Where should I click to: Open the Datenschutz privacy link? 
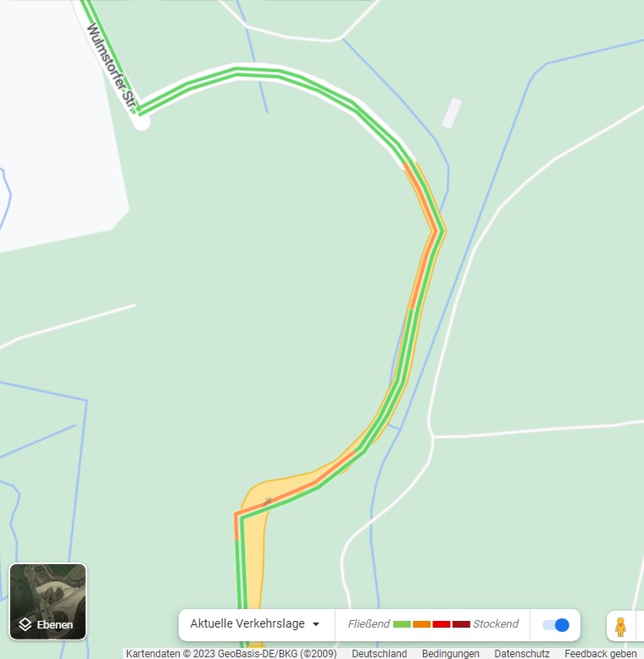522,654
